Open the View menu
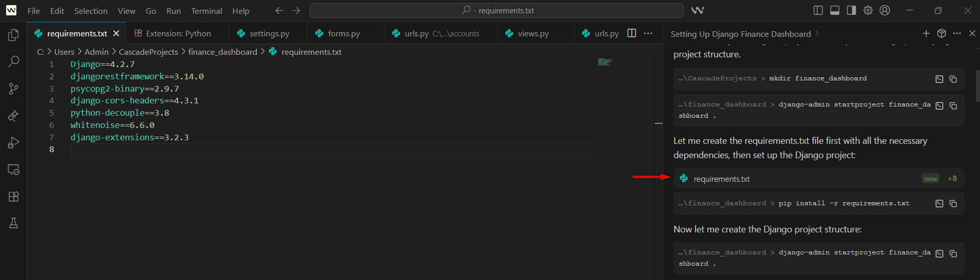980x280 pixels. (x=126, y=11)
